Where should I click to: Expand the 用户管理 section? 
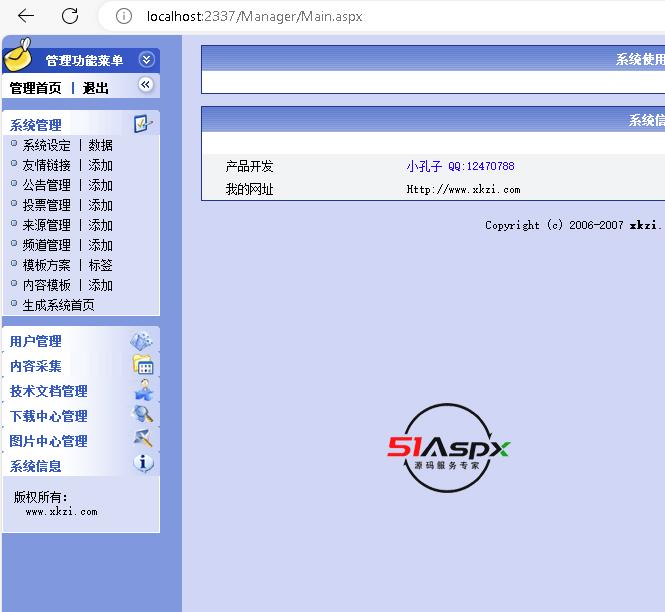pyautogui.click(x=36, y=341)
